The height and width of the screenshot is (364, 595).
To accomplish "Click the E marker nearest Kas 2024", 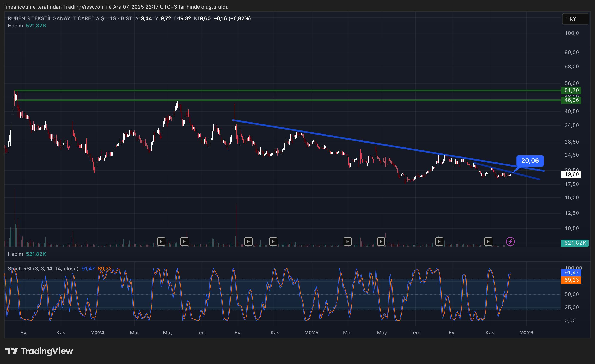I will (x=273, y=241).
